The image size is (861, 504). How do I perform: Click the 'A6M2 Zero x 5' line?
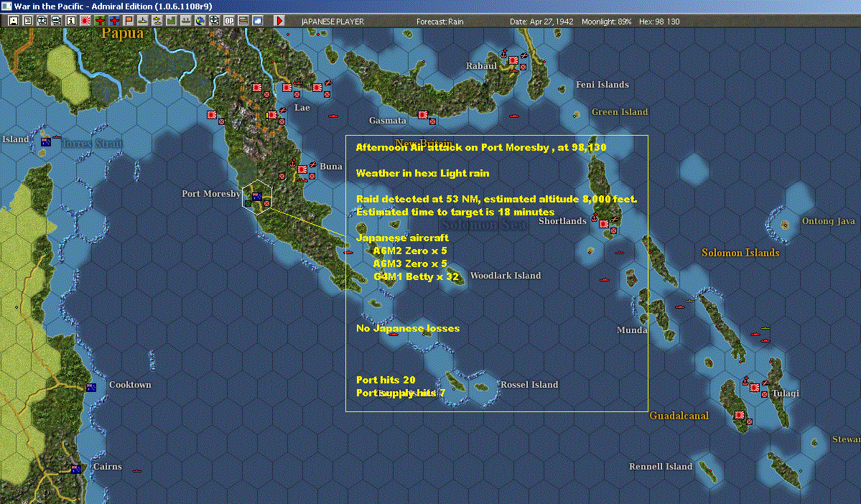409,251
